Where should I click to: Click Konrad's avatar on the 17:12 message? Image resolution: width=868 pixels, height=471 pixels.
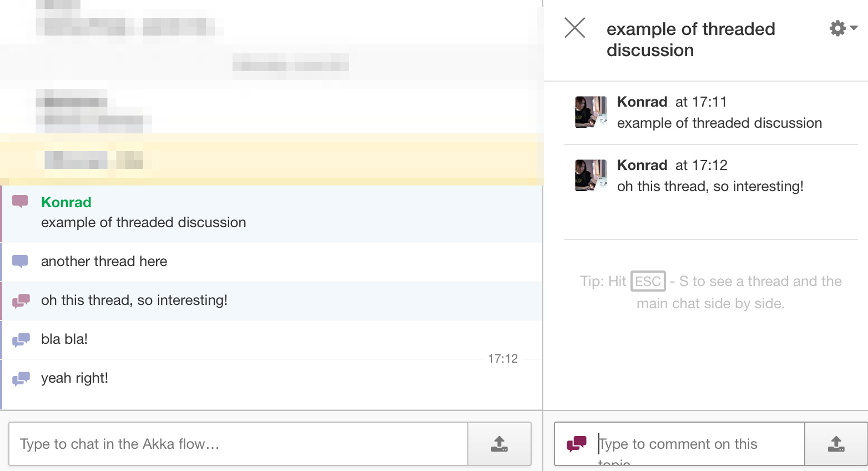pos(591,176)
